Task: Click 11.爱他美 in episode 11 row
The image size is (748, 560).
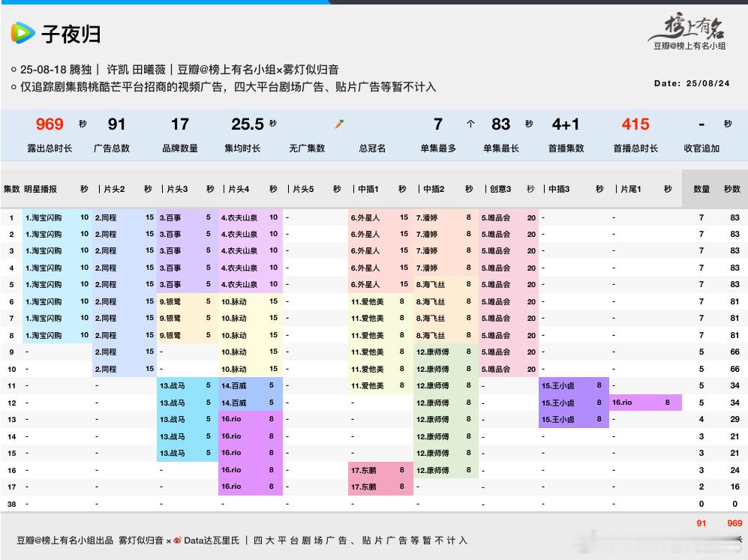Action: pyautogui.click(x=368, y=385)
